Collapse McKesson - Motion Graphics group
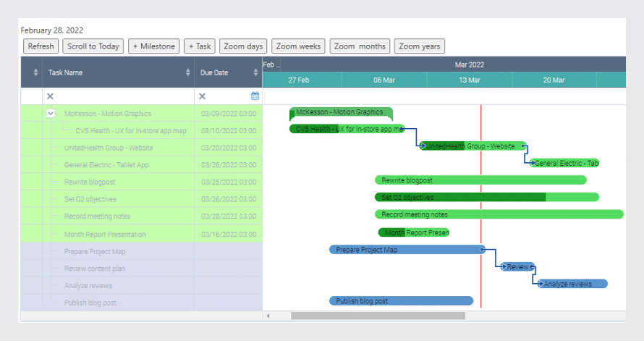The width and height of the screenshot is (644, 341). click(x=51, y=113)
